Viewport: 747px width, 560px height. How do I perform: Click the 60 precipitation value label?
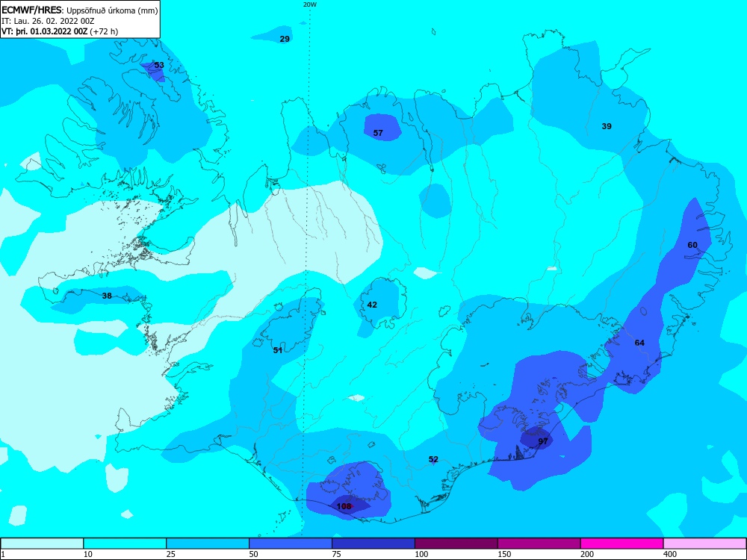click(692, 245)
